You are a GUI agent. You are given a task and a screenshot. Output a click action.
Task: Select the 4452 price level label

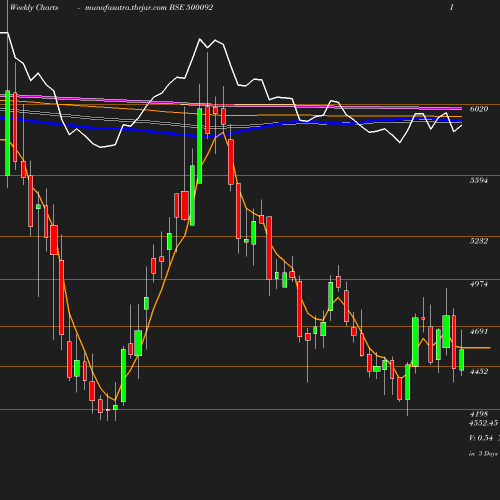tap(479, 371)
